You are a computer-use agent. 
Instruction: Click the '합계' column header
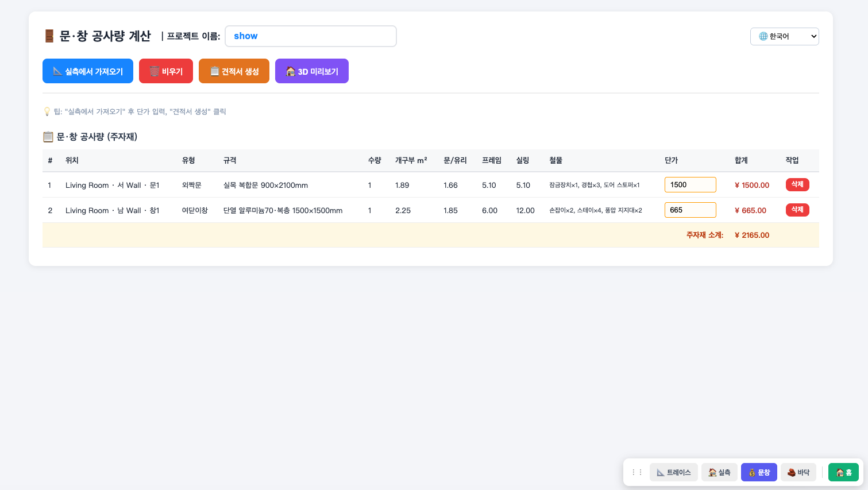click(742, 160)
